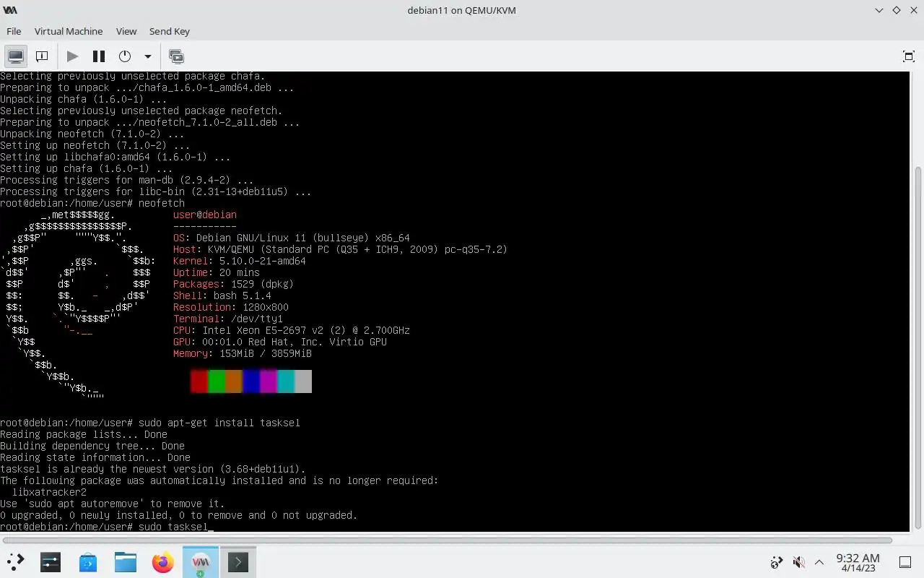Click the 'GPU: 00:01.0 Red Hat' line
The image size is (924, 578).
[280, 342]
